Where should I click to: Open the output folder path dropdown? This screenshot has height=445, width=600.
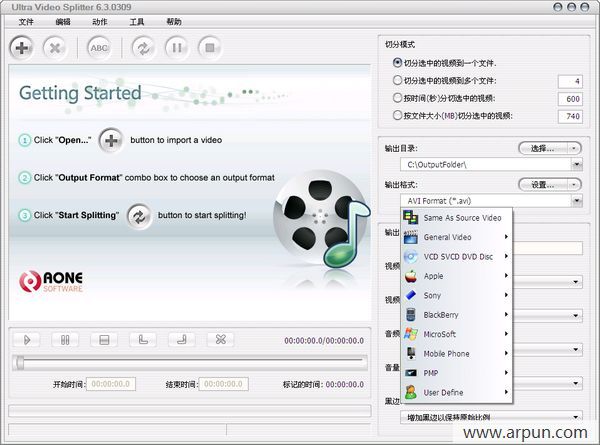click(577, 165)
